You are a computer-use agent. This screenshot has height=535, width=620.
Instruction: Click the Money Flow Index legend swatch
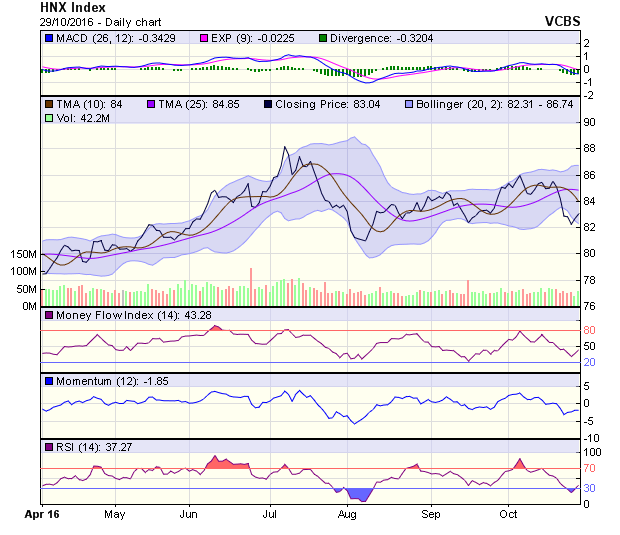coord(49,316)
